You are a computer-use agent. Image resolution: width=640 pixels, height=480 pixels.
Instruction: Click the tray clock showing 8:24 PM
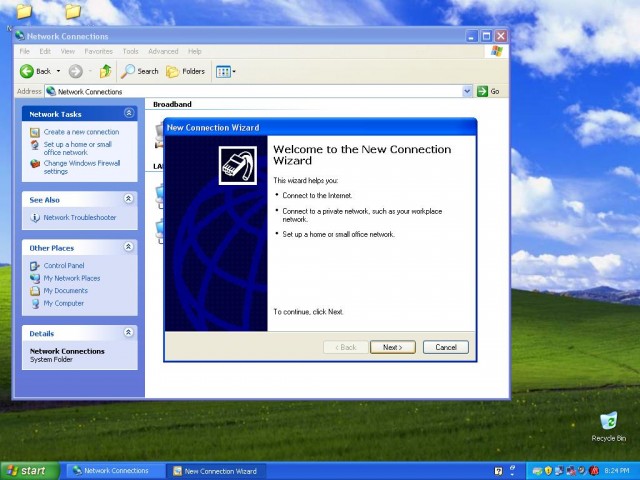click(x=617, y=471)
